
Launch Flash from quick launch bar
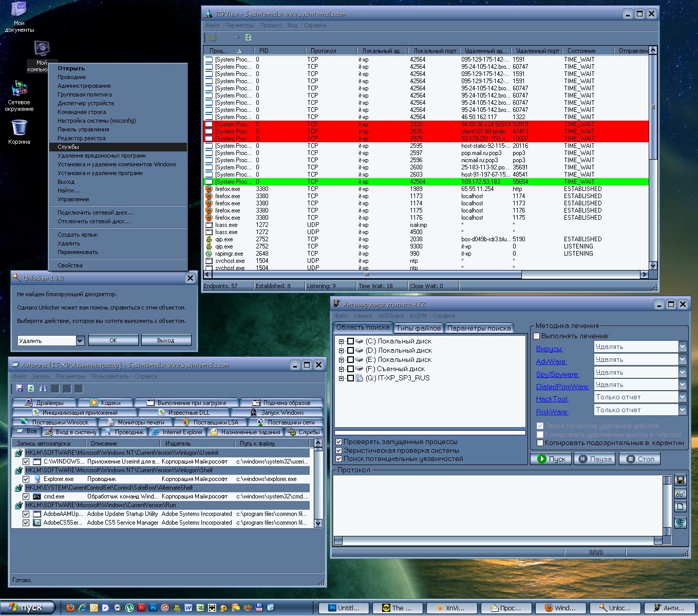coord(141,608)
